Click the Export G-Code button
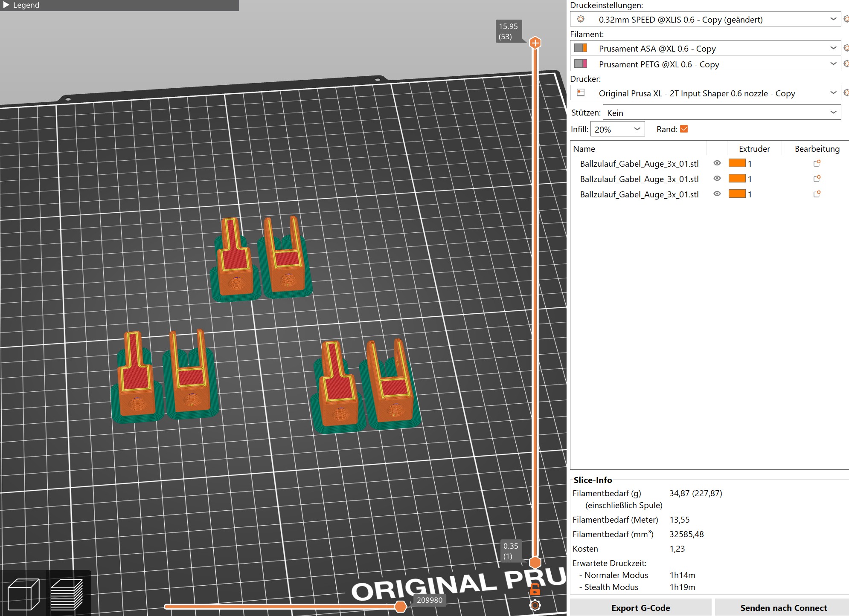This screenshot has height=616, width=849. point(640,607)
